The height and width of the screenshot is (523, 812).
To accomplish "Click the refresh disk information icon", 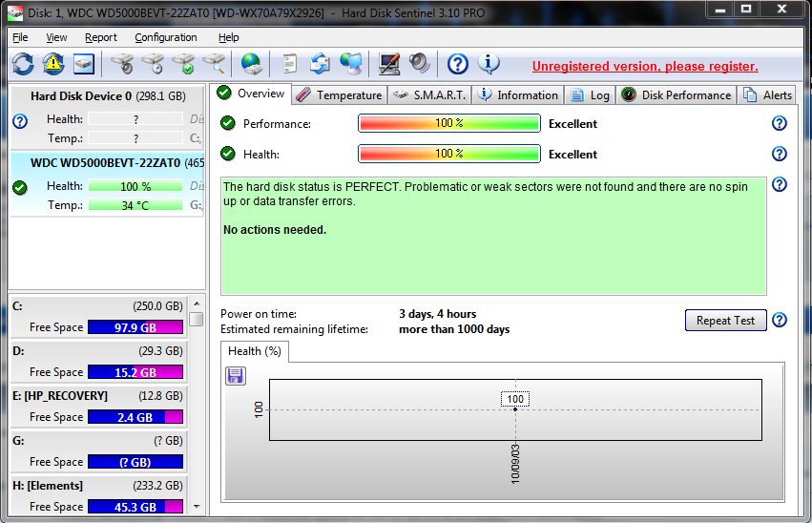I will pyautogui.click(x=23, y=64).
